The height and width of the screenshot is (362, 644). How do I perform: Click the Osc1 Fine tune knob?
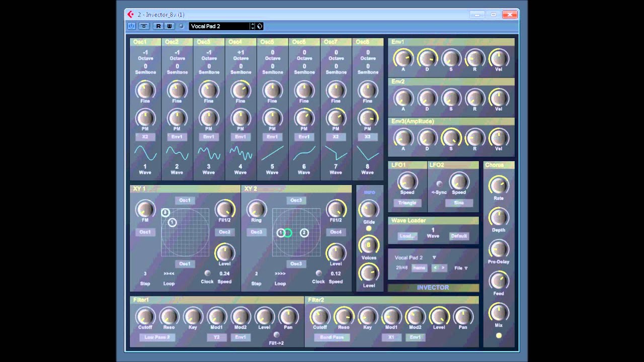pyautogui.click(x=145, y=90)
